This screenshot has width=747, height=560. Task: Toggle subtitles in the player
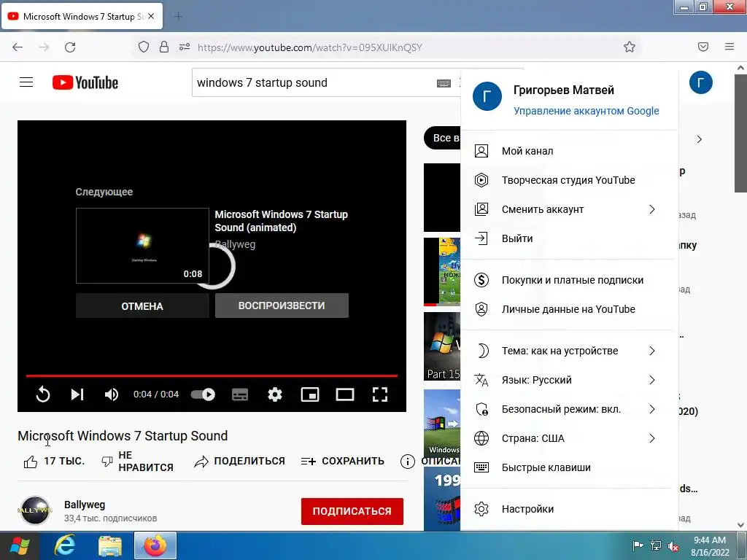(x=239, y=394)
